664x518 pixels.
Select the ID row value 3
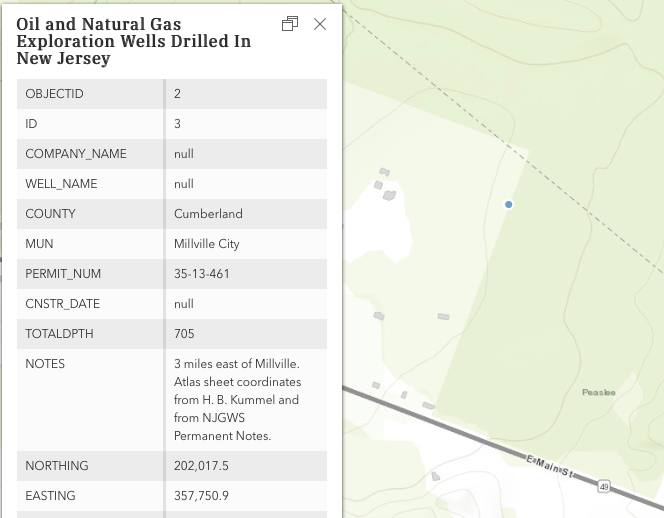tap(177, 124)
